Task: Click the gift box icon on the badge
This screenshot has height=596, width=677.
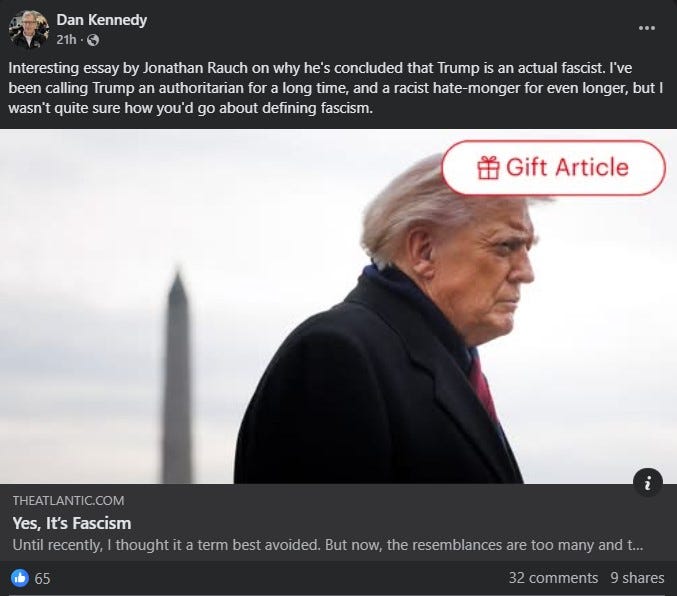Action: pyautogui.click(x=488, y=168)
